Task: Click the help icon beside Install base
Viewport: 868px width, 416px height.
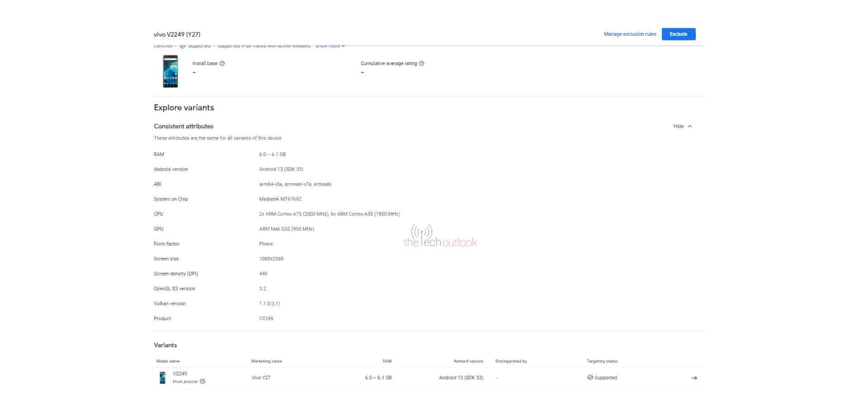Action: pyautogui.click(x=222, y=64)
